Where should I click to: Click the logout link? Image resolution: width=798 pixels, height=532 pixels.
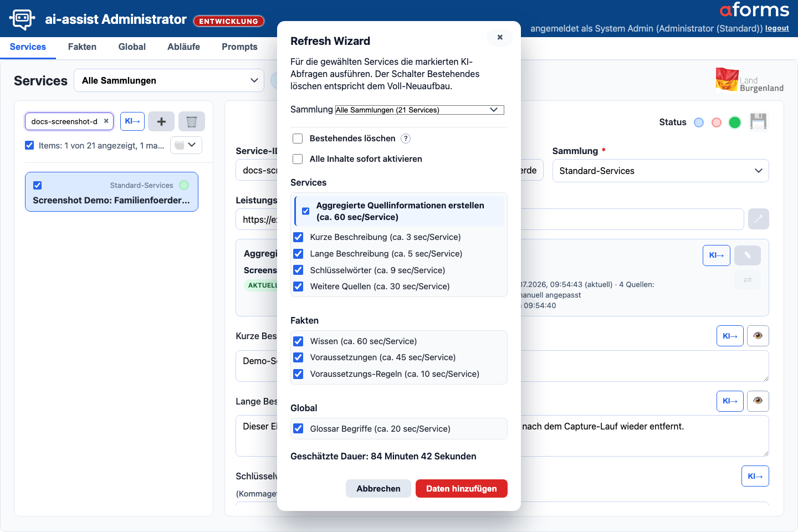(777, 28)
